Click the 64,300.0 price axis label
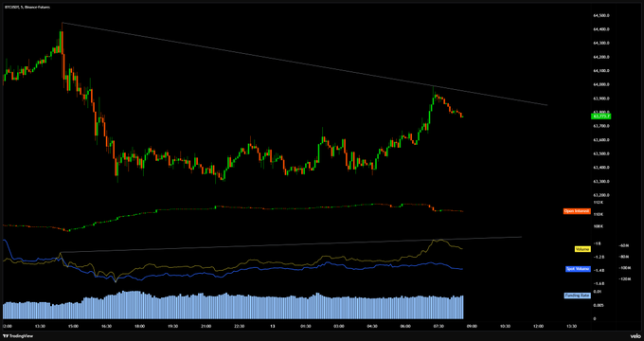Screen dimensions: 644x341 [x=600, y=44]
